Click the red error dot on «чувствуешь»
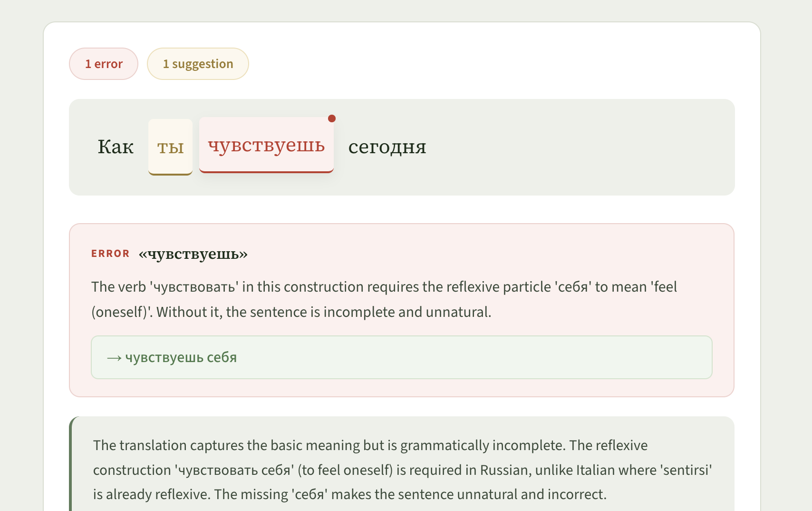The width and height of the screenshot is (812, 511). pyautogui.click(x=332, y=119)
